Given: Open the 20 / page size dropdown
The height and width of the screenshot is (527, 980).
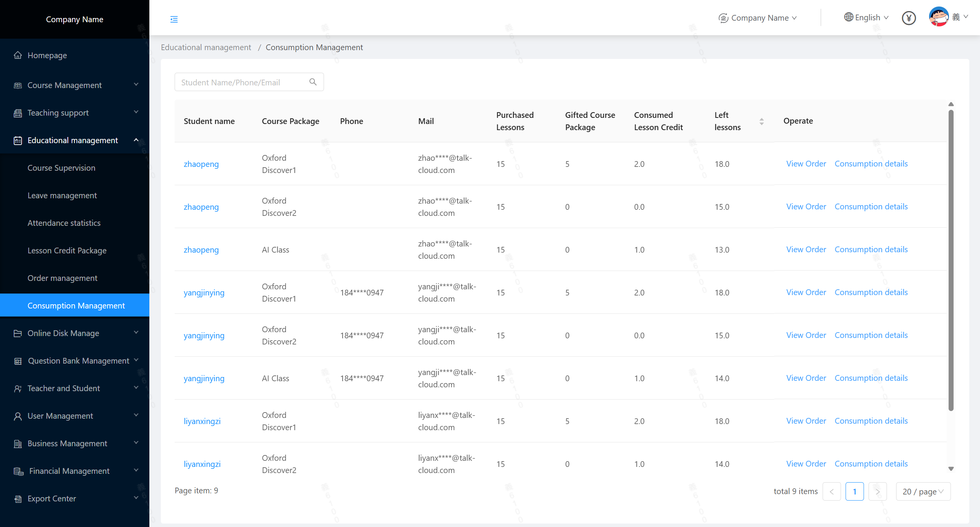Looking at the screenshot, I should click(x=923, y=491).
